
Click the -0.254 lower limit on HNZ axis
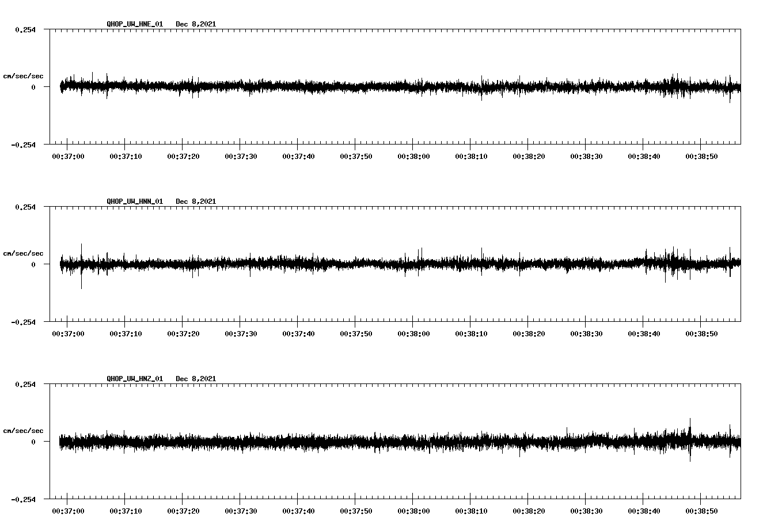tap(23, 499)
